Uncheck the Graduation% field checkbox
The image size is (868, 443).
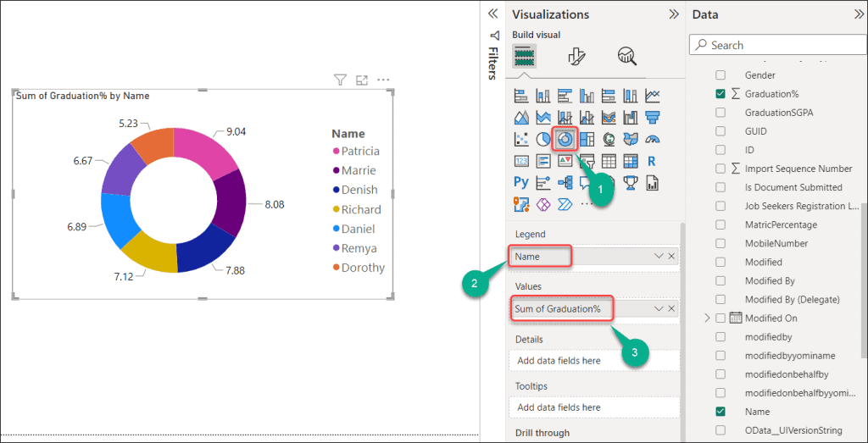click(x=721, y=94)
